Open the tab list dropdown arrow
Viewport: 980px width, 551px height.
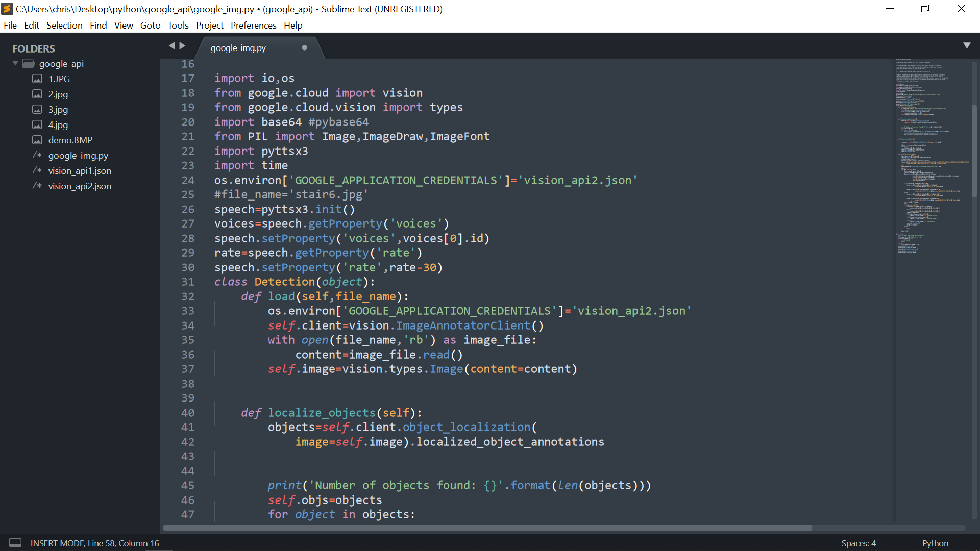tap(967, 45)
